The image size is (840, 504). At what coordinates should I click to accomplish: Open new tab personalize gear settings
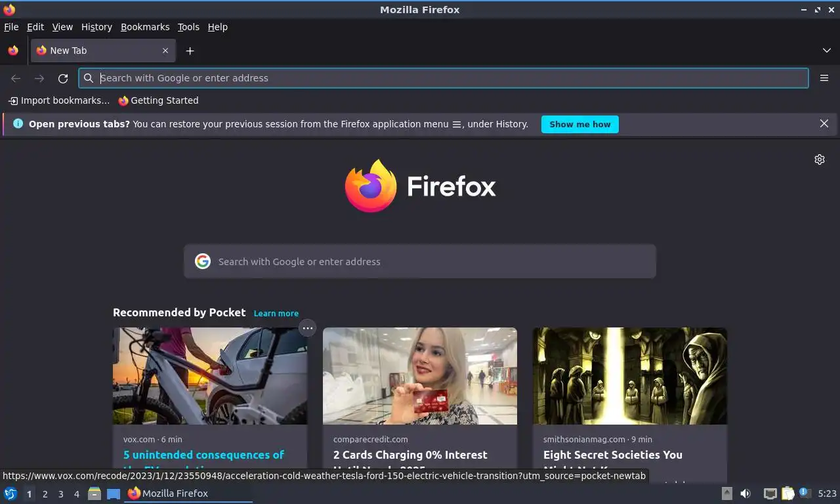pyautogui.click(x=820, y=159)
